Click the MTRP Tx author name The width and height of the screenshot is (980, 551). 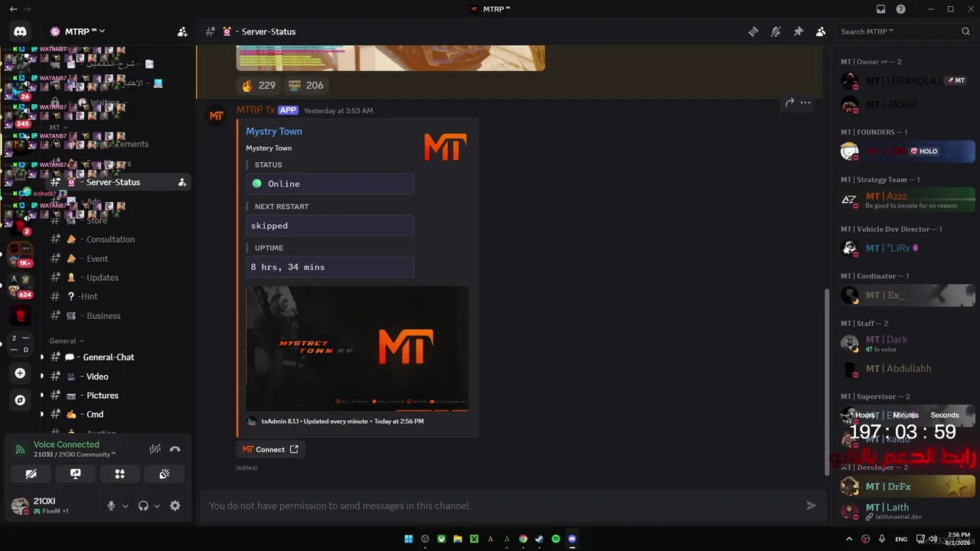click(256, 110)
